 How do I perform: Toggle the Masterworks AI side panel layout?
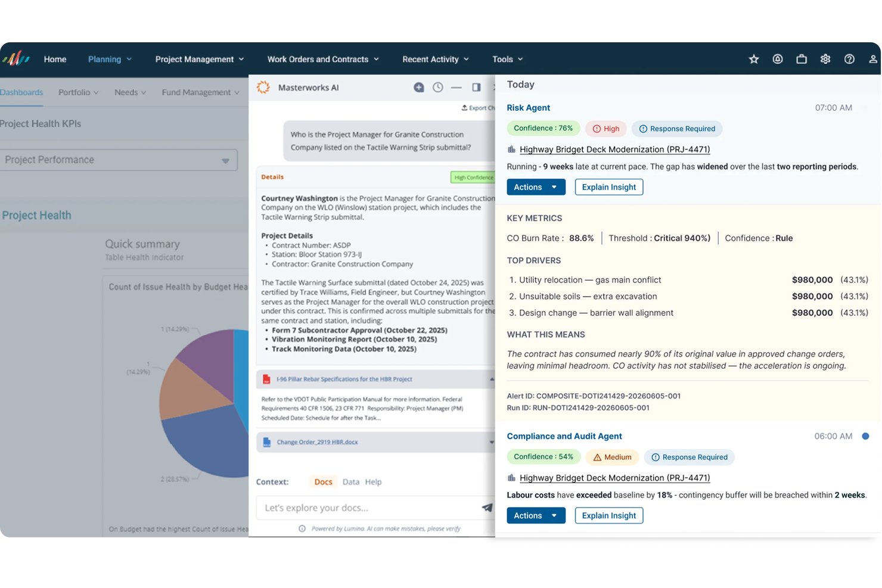[x=476, y=88]
